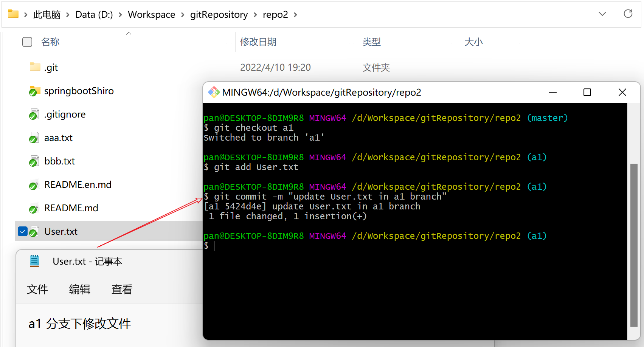
Task: Uncheck the User.txt file checkbox
Action: click(23, 231)
